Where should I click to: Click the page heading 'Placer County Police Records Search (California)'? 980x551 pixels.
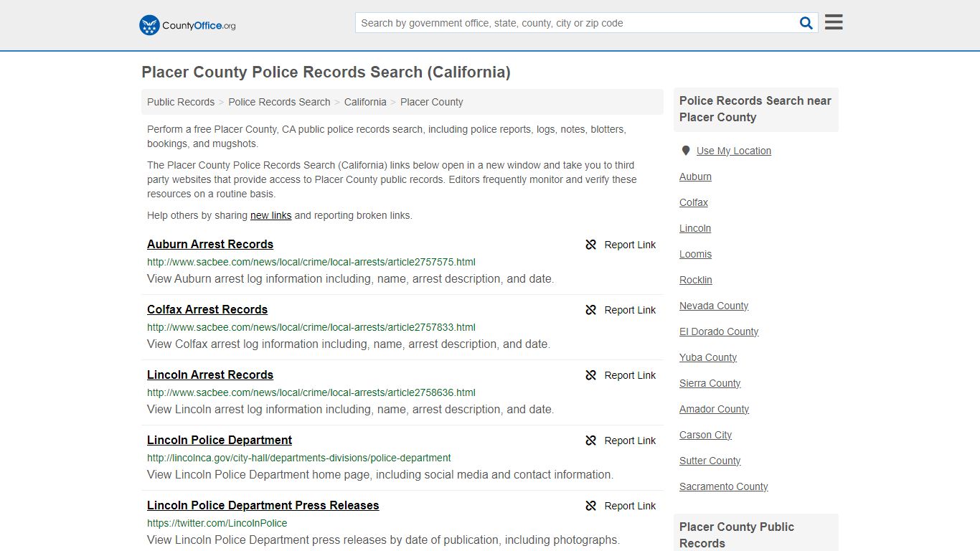pos(326,72)
